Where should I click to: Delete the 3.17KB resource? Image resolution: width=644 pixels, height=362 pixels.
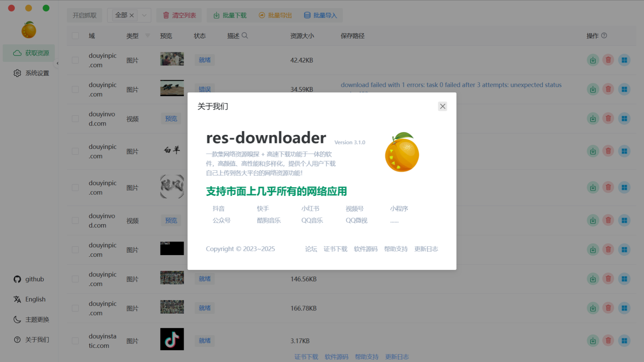(608, 341)
